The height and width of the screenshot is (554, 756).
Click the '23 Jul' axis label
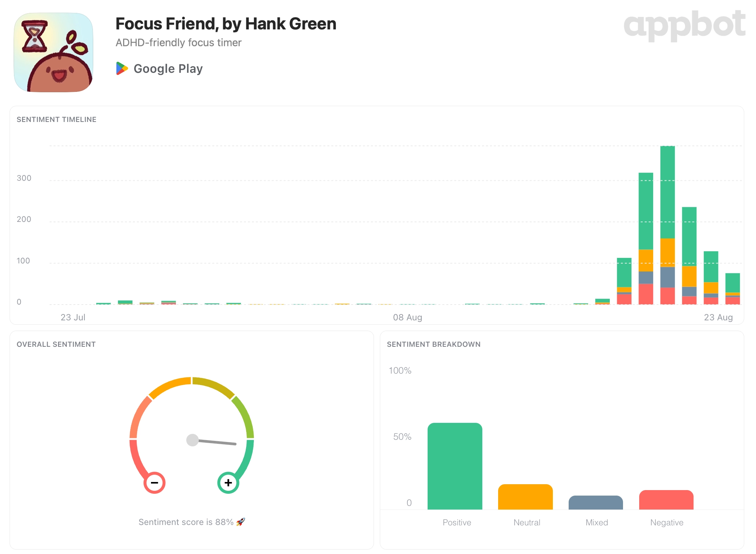click(73, 317)
